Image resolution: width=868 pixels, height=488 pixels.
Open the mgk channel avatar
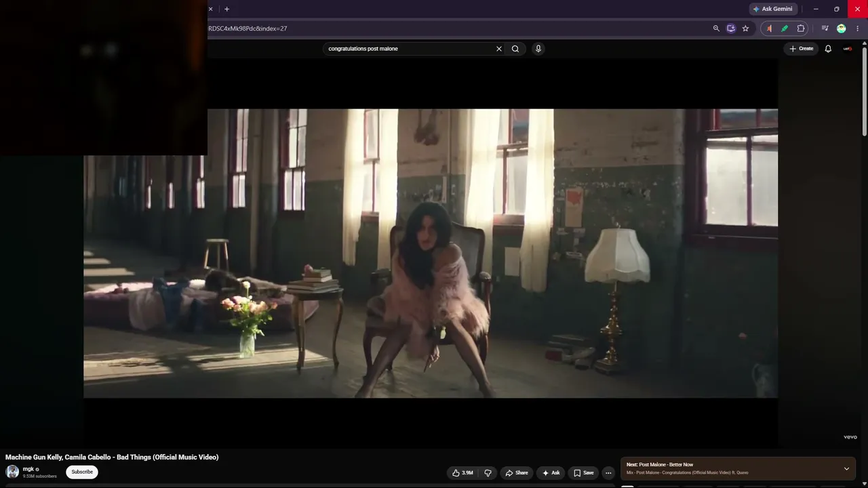point(12,472)
